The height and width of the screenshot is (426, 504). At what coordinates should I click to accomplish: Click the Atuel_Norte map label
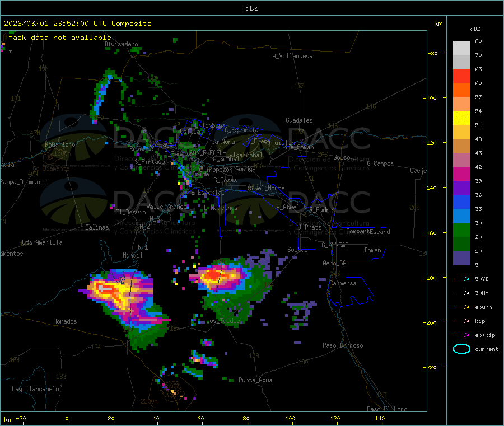[266, 188]
